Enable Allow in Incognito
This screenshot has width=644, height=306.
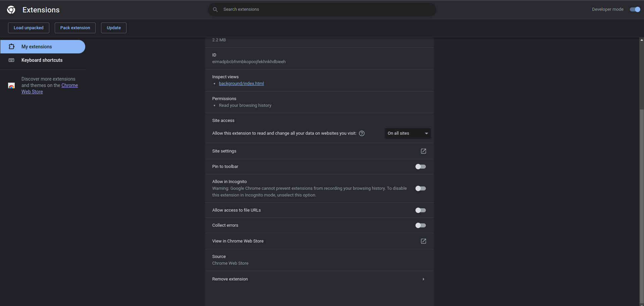420,188
